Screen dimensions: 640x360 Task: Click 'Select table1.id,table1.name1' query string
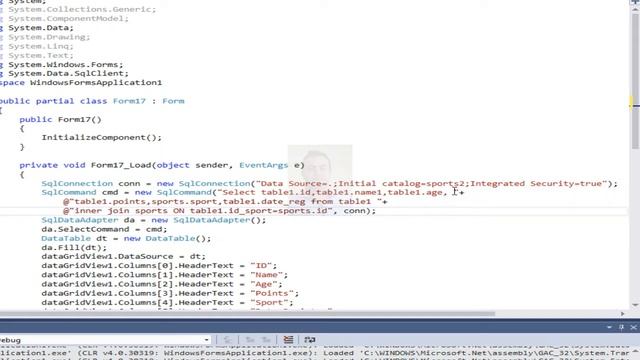pyautogui.click(x=332, y=193)
